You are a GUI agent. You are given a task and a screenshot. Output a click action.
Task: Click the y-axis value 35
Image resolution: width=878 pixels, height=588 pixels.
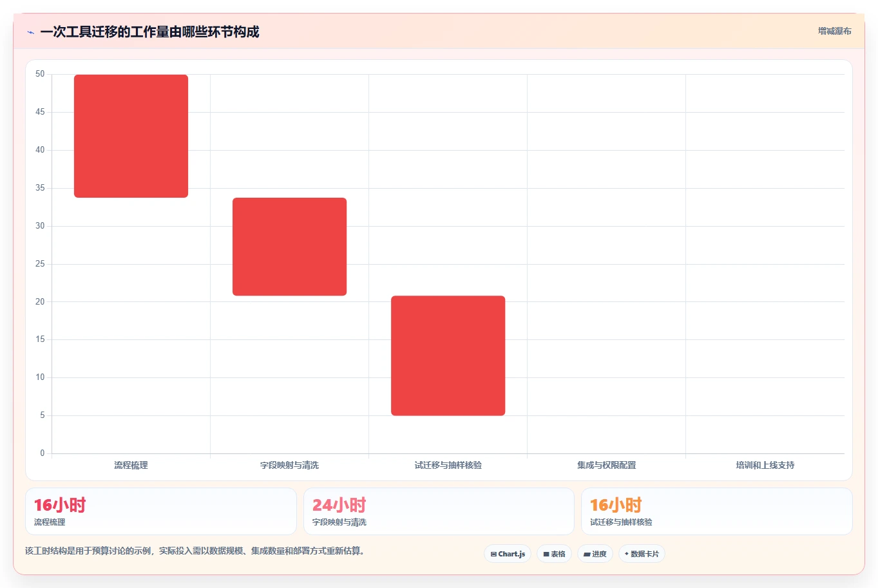pyautogui.click(x=40, y=188)
